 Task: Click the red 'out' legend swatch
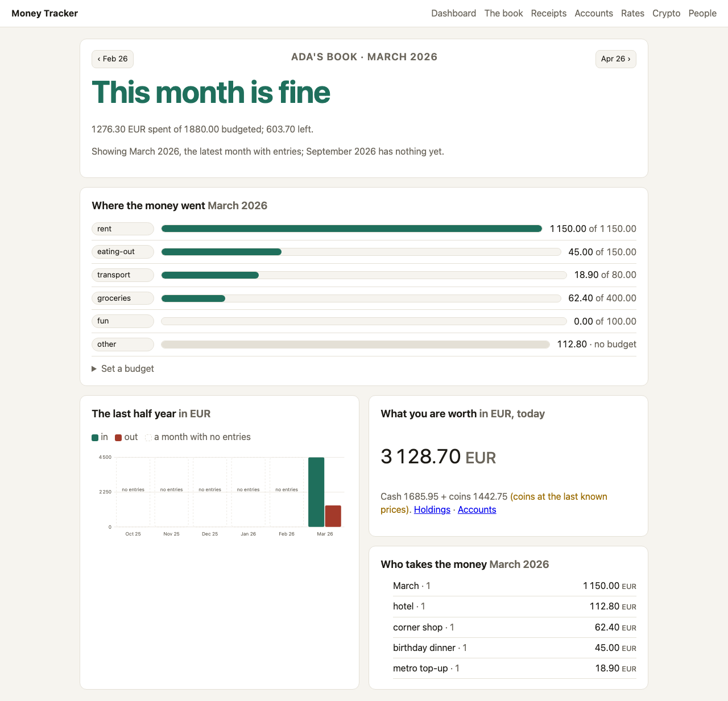click(118, 438)
